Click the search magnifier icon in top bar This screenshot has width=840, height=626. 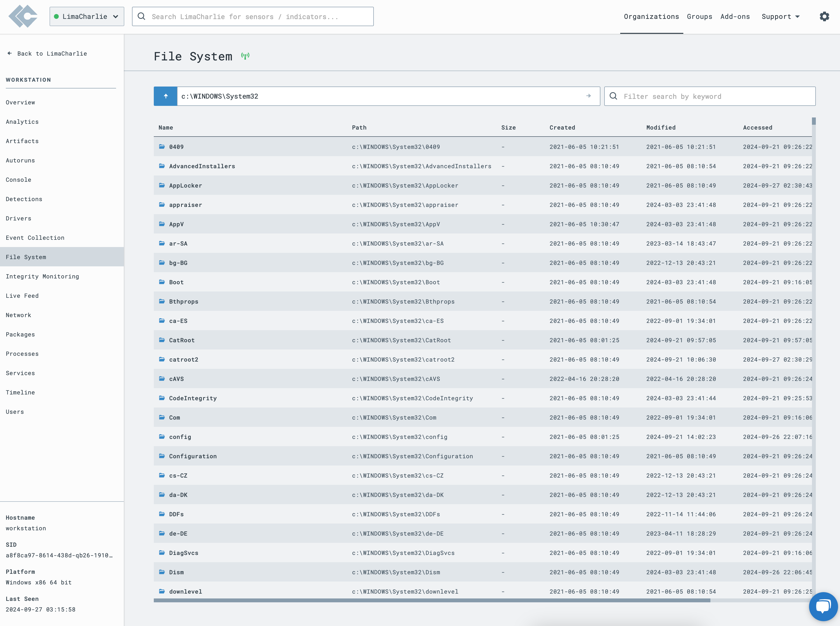pos(141,16)
